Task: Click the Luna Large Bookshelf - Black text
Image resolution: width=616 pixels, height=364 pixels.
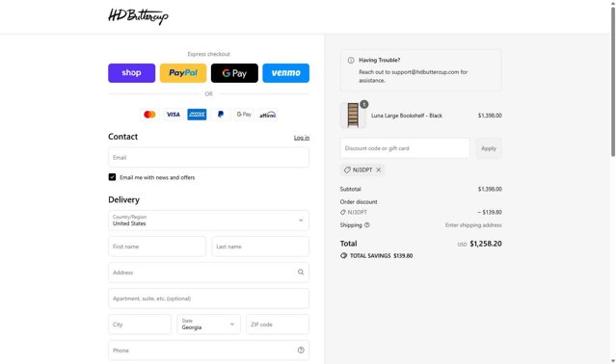Action: click(x=407, y=116)
